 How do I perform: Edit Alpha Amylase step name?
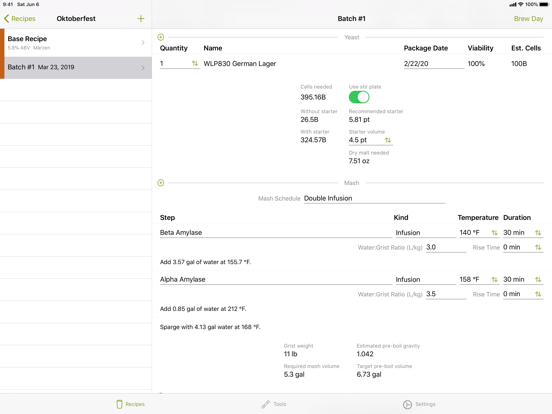pyautogui.click(x=276, y=280)
